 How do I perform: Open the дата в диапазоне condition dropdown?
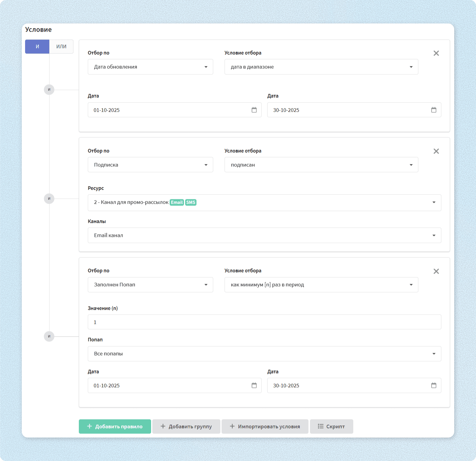321,67
